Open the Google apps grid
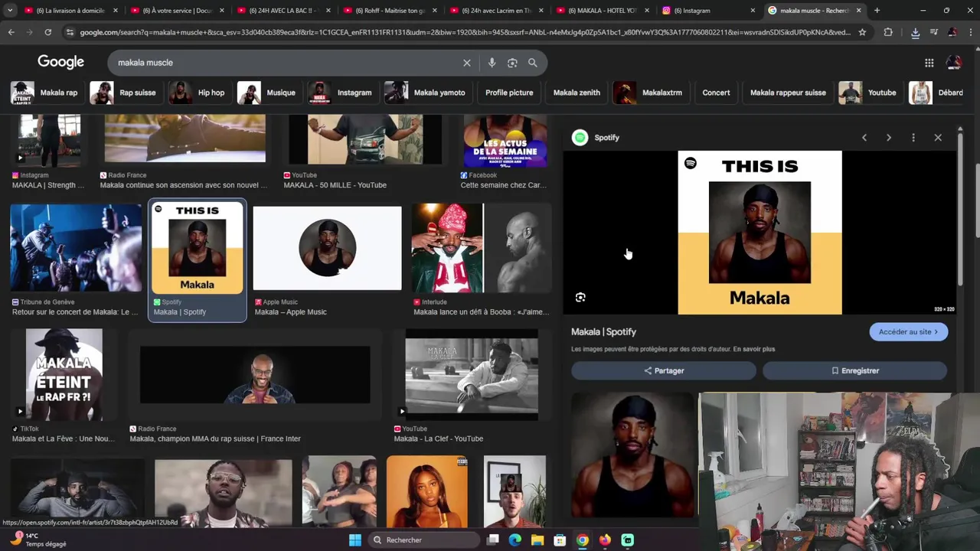Image resolution: width=980 pixels, height=551 pixels. point(929,63)
